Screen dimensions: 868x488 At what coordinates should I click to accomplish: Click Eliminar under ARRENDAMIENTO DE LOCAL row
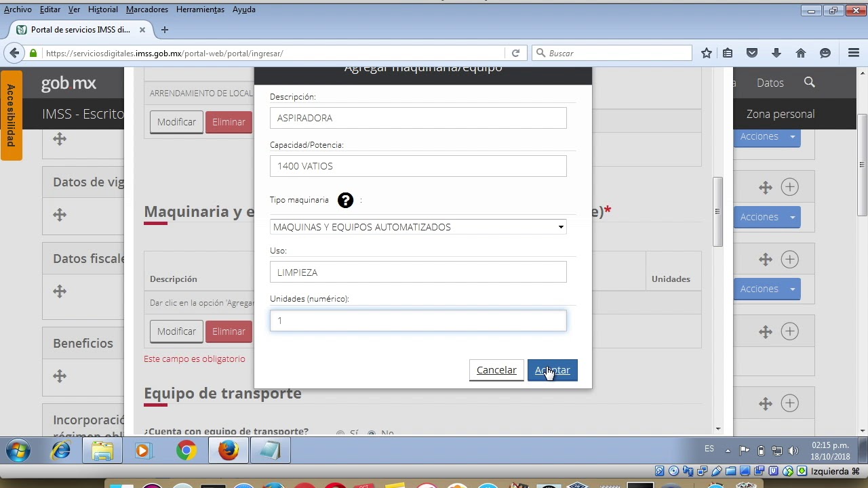pyautogui.click(x=229, y=122)
